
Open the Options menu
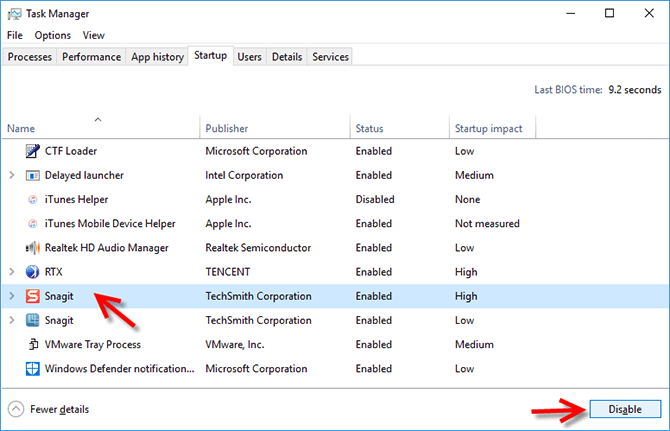coord(53,35)
